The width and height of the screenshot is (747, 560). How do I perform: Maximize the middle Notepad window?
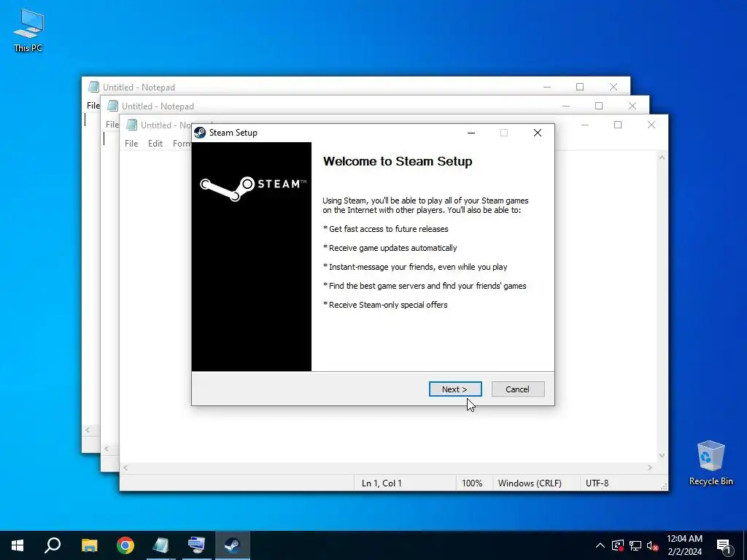[x=599, y=106]
